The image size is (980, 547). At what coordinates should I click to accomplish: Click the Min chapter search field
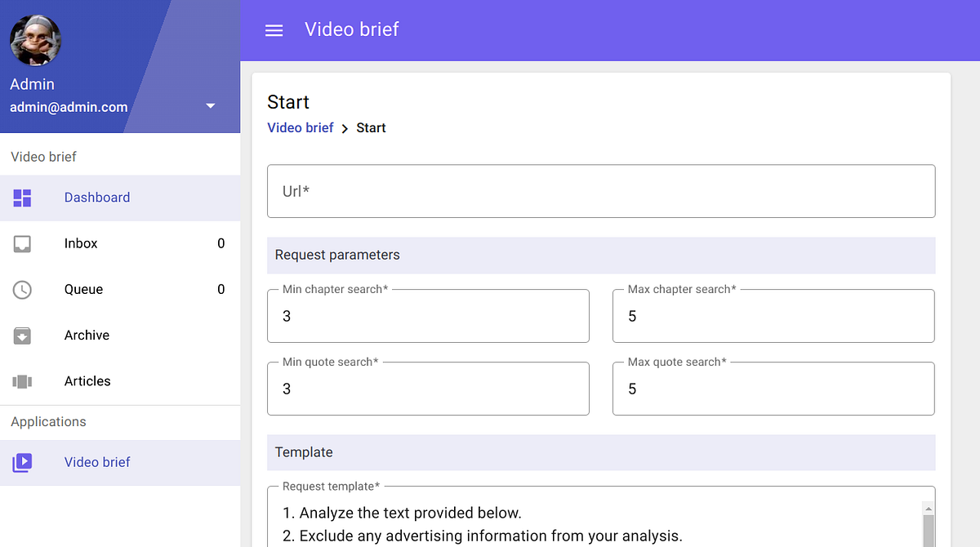[x=428, y=316]
